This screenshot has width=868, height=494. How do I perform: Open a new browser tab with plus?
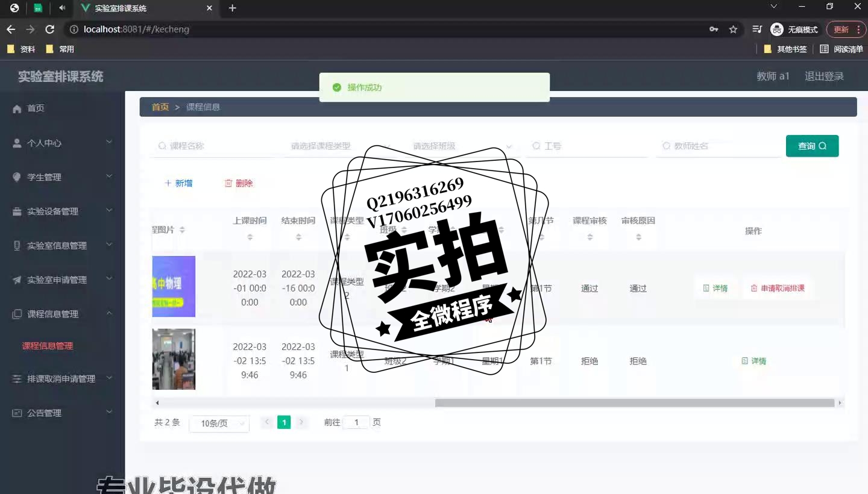tap(233, 8)
